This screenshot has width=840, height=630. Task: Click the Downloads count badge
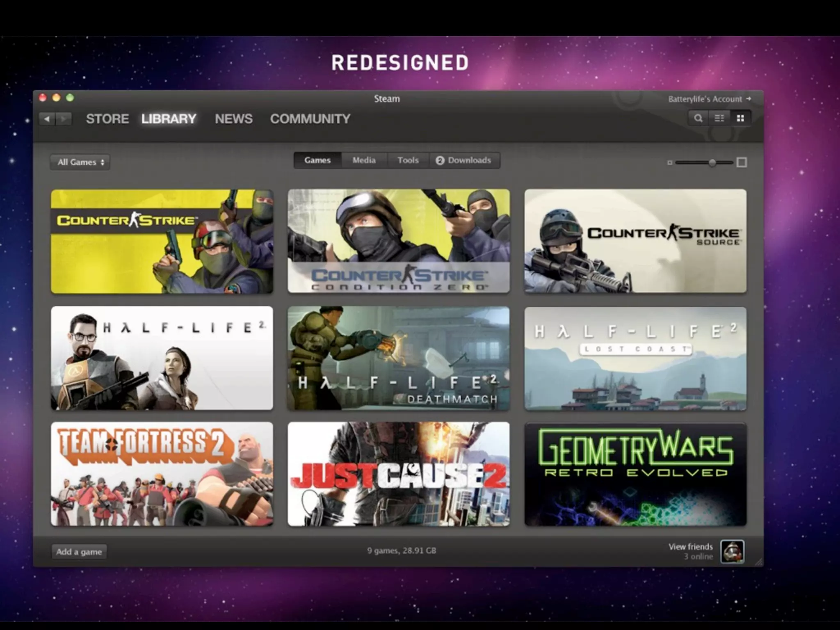point(440,160)
